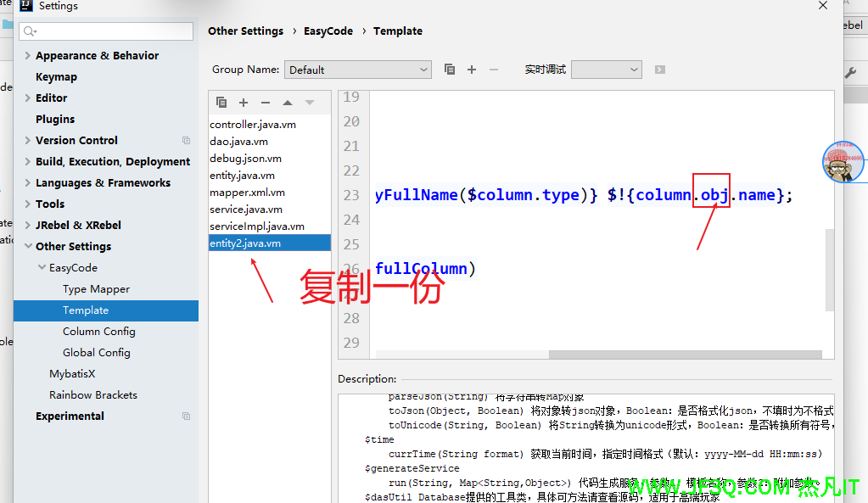Run the 实时调试 debug action
Image resolution: width=868 pixels, height=503 pixels.
[660, 70]
